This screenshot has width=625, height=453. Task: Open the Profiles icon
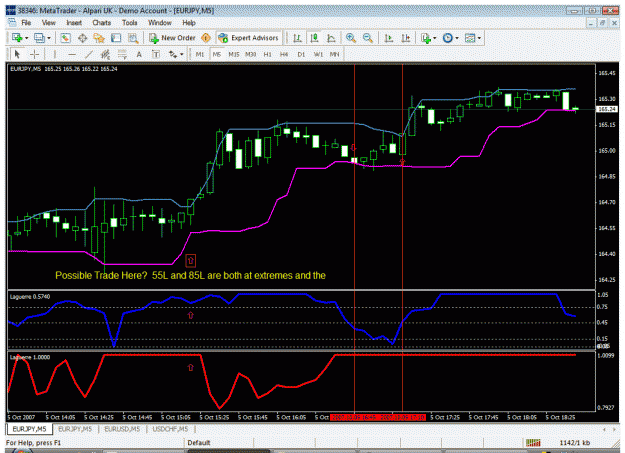click(39, 38)
